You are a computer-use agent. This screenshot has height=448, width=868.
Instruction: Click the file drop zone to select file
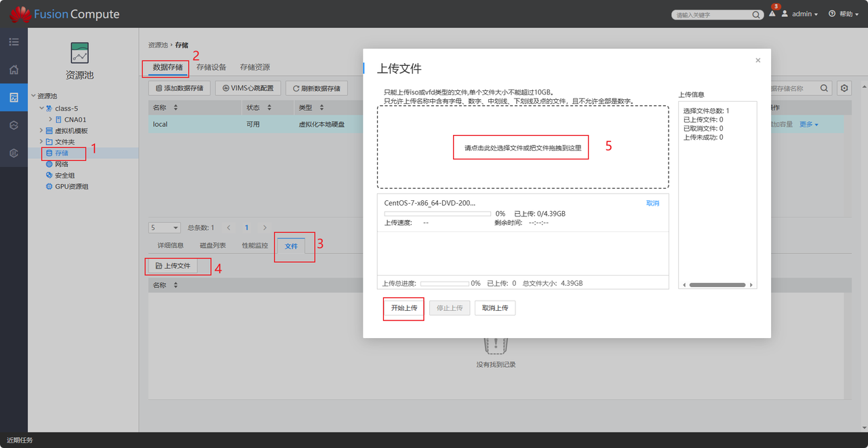coord(522,147)
